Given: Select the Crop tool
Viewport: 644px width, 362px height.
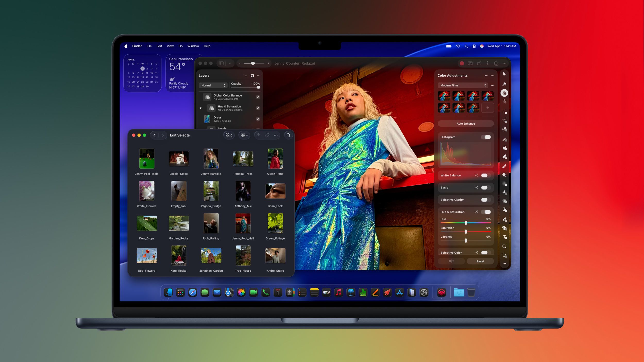Looking at the screenshot, I should (x=504, y=255).
